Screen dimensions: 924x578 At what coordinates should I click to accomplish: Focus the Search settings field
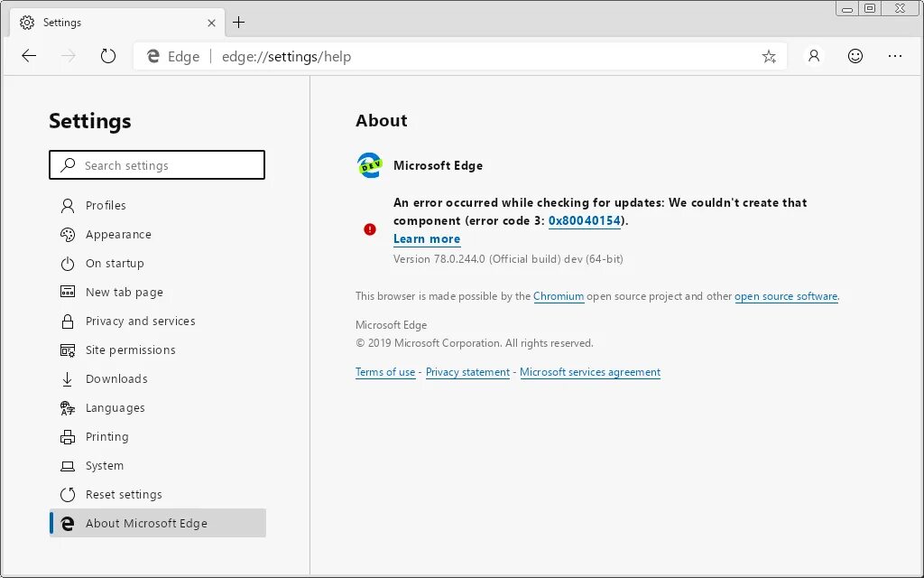pyautogui.click(x=157, y=165)
